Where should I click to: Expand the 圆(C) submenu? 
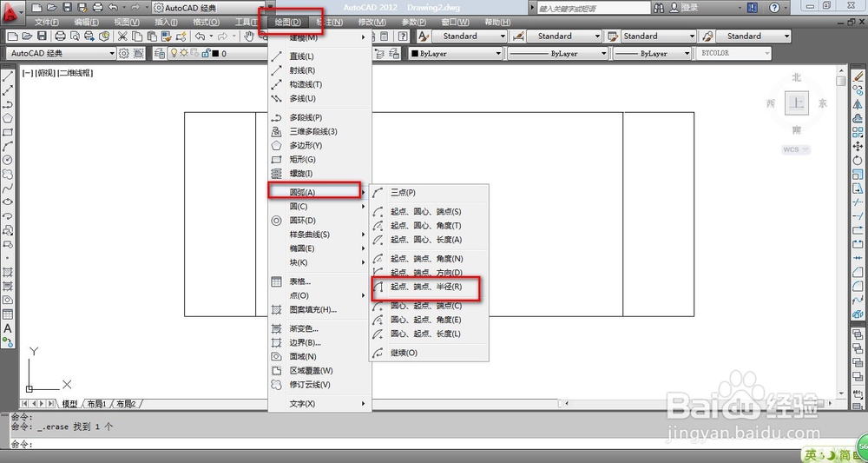319,206
